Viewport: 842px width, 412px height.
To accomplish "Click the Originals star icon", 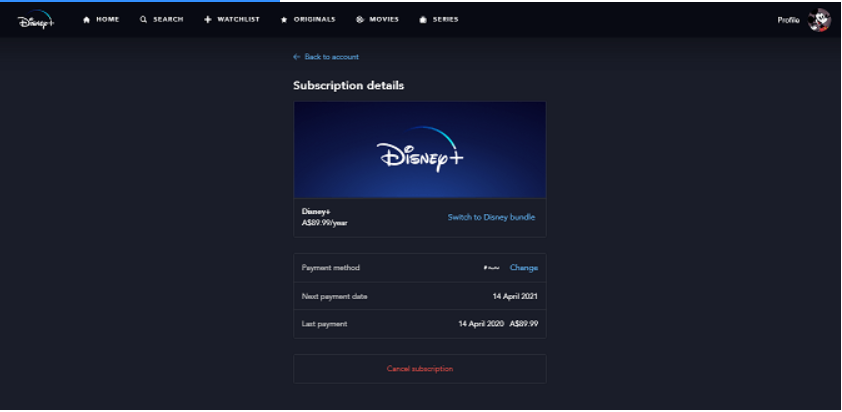I will [x=284, y=20].
